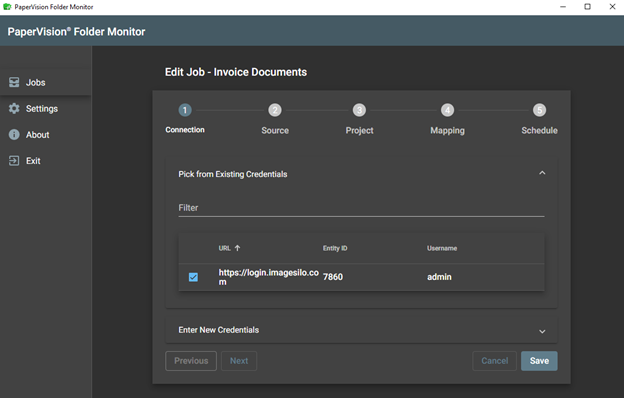Click the Settings gear icon
The height and width of the screenshot is (398, 624).
[14, 109]
